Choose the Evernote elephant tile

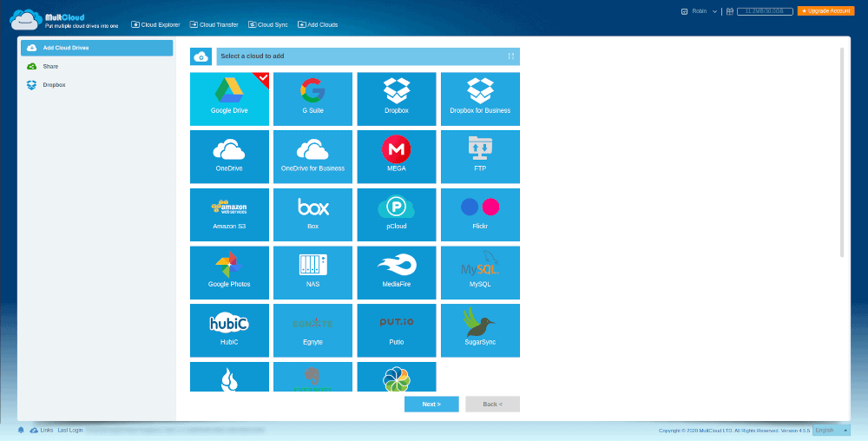[x=312, y=377]
